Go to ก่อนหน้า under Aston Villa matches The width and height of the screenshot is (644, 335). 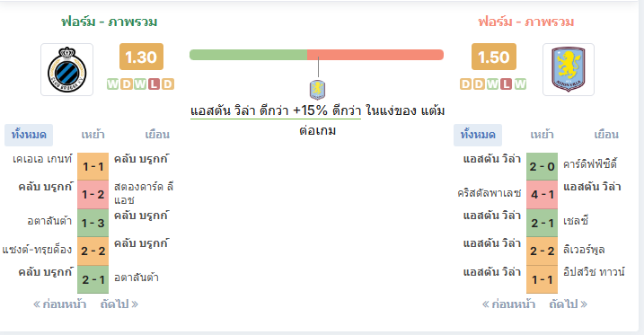pyautogui.click(x=508, y=304)
